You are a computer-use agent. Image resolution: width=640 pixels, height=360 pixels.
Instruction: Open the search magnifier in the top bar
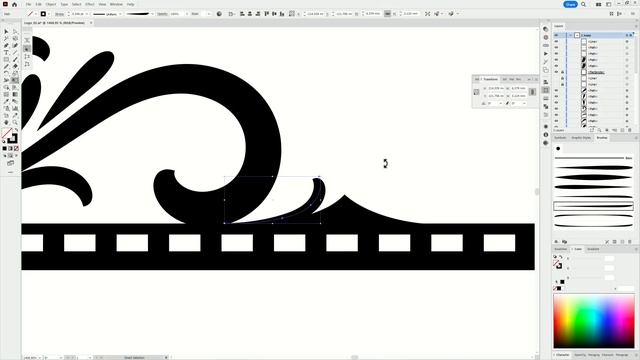584,4
